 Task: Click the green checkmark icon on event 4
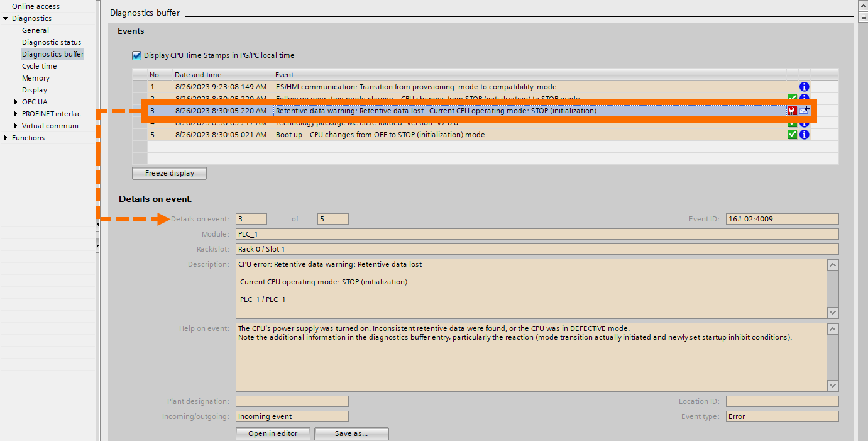pyautogui.click(x=792, y=123)
